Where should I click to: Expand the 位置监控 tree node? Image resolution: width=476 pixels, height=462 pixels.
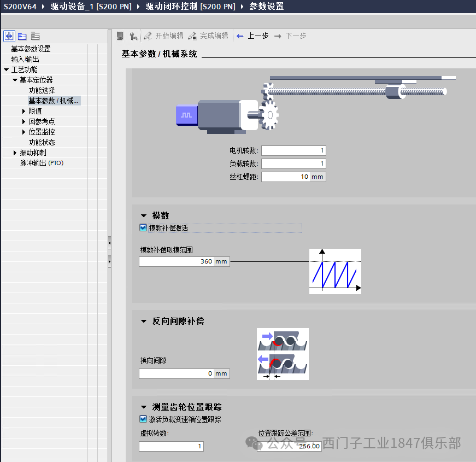[x=23, y=132]
